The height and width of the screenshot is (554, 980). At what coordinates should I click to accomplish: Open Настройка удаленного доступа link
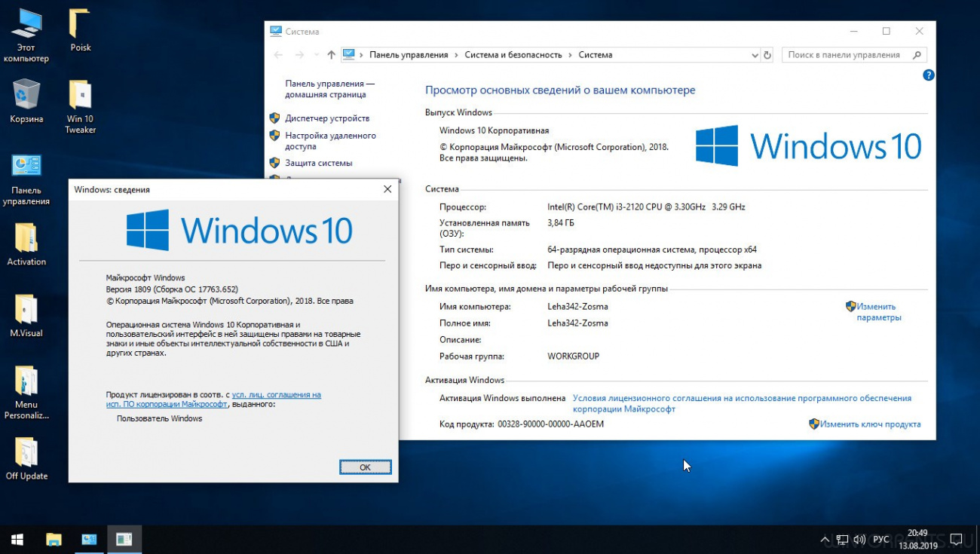pos(330,141)
